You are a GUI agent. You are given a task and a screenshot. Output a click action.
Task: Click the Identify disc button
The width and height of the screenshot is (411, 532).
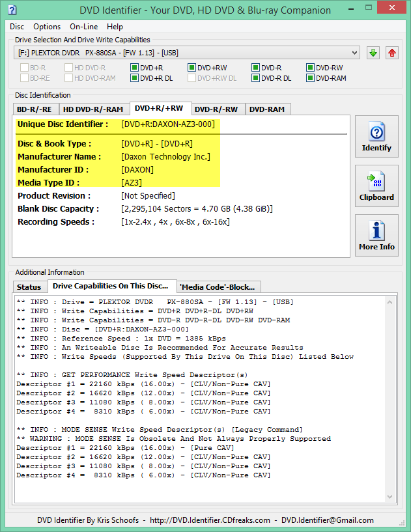(x=376, y=136)
